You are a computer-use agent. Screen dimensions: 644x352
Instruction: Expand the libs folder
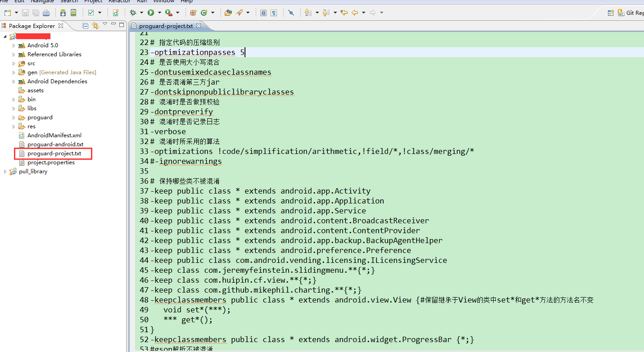(14, 108)
